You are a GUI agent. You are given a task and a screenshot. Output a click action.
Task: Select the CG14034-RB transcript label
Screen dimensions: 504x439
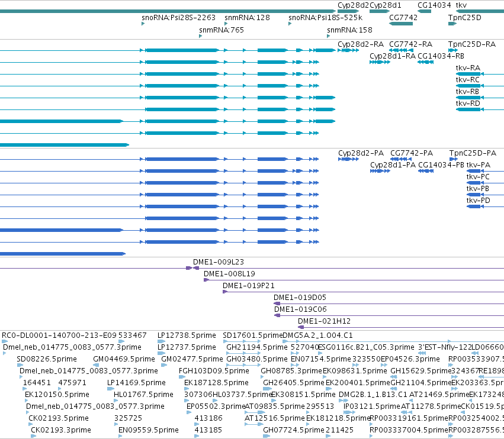click(441, 56)
